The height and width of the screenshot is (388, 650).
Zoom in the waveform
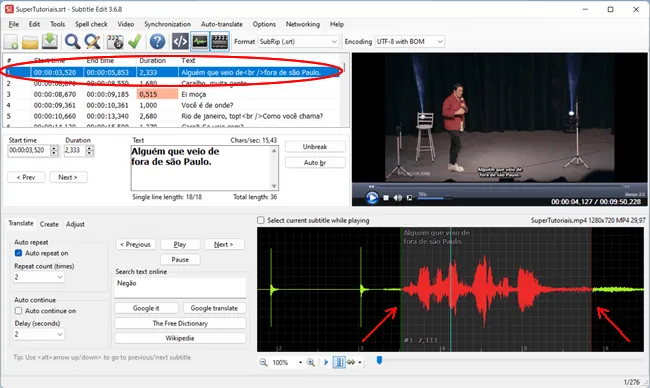(x=310, y=362)
